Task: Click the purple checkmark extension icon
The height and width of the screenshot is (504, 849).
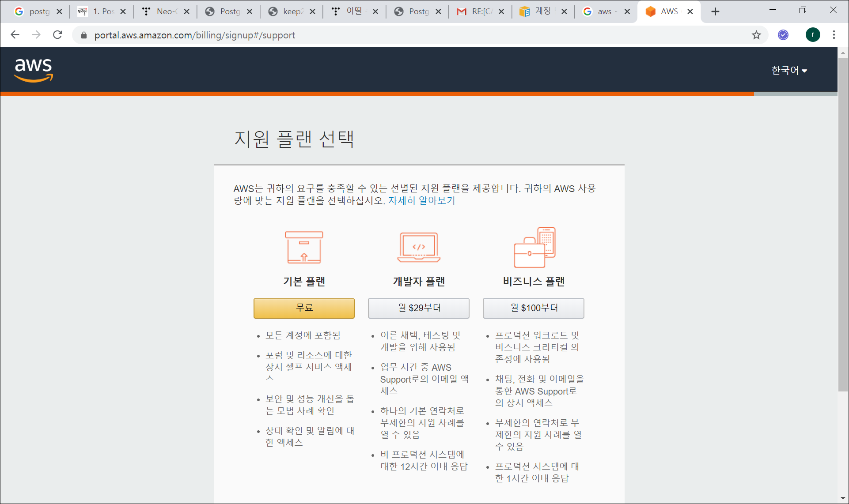Action: pos(783,35)
